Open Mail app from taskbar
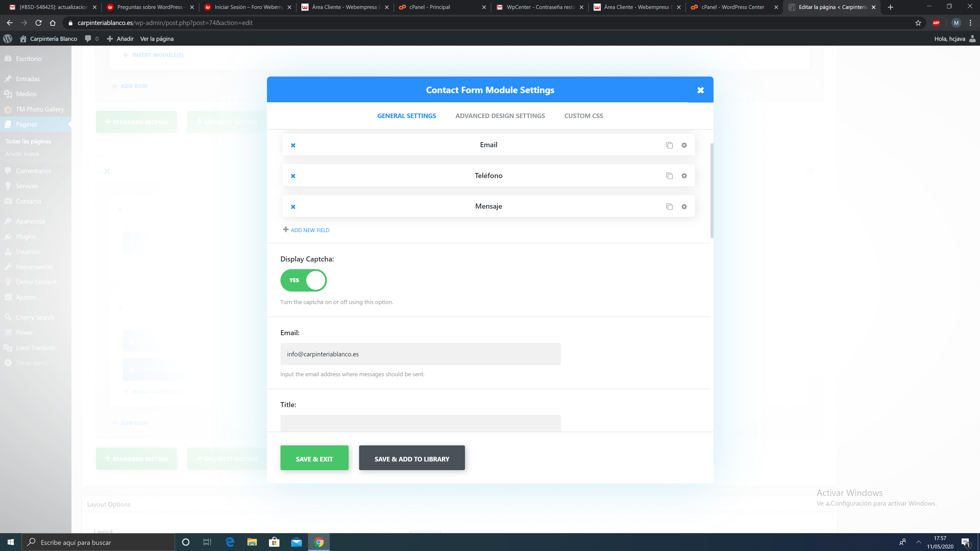980x551 pixels. tap(296, 542)
